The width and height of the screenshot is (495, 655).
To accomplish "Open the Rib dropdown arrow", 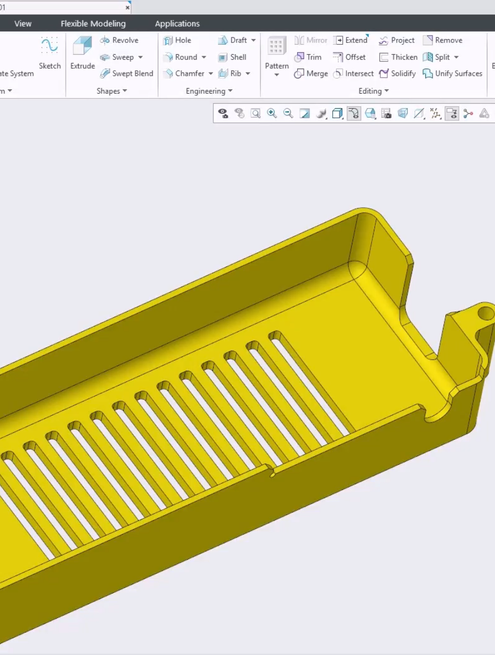I will pyautogui.click(x=248, y=74).
